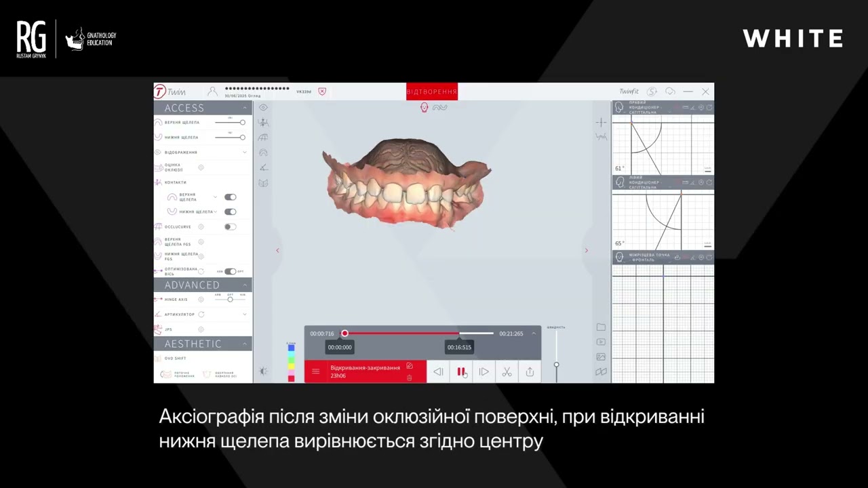Select Поточне положення option

176,374
